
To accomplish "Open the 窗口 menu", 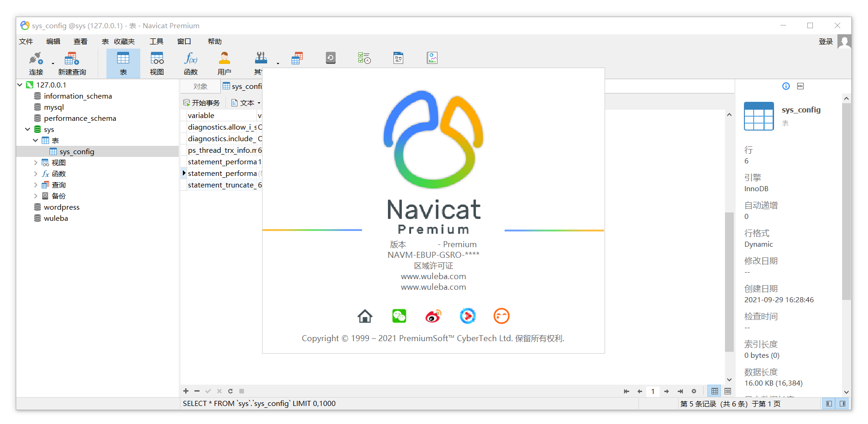I will click(184, 41).
